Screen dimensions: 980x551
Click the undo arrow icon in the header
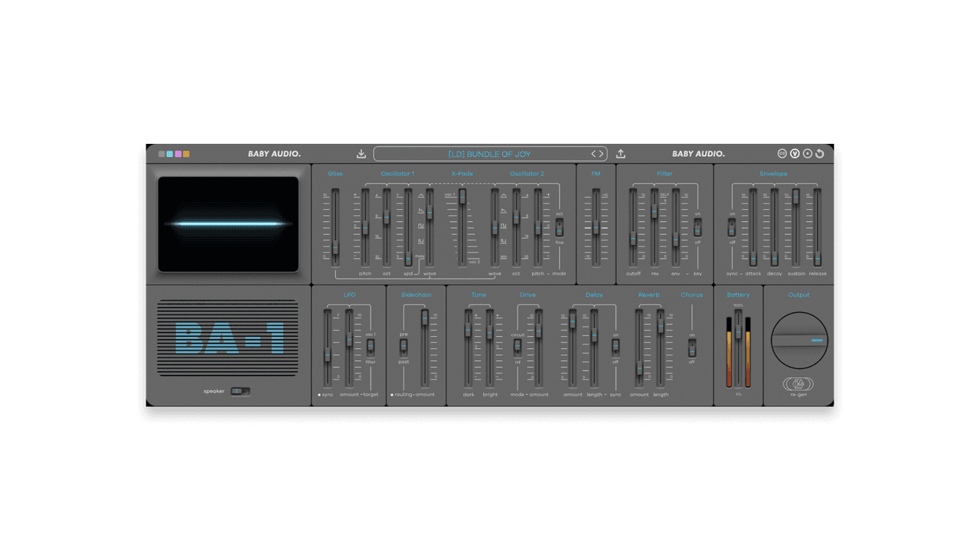tap(819, 153)
